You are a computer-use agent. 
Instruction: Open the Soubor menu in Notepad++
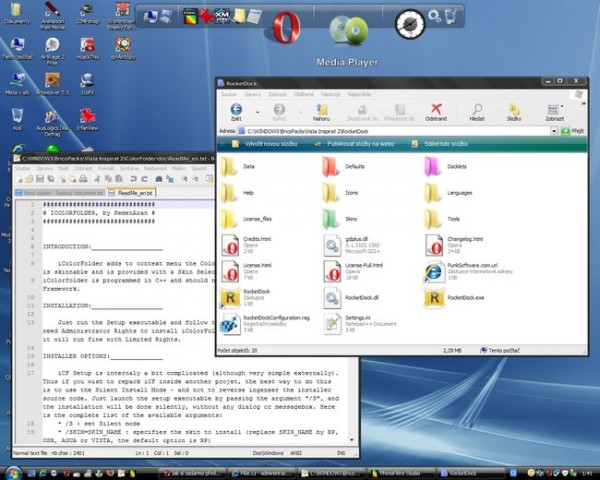(23, 168)
